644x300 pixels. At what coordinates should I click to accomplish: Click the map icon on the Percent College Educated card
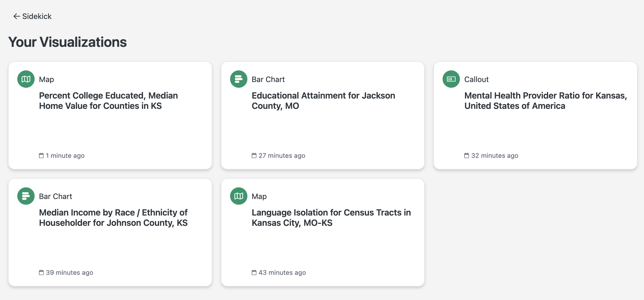click(26, 79)
